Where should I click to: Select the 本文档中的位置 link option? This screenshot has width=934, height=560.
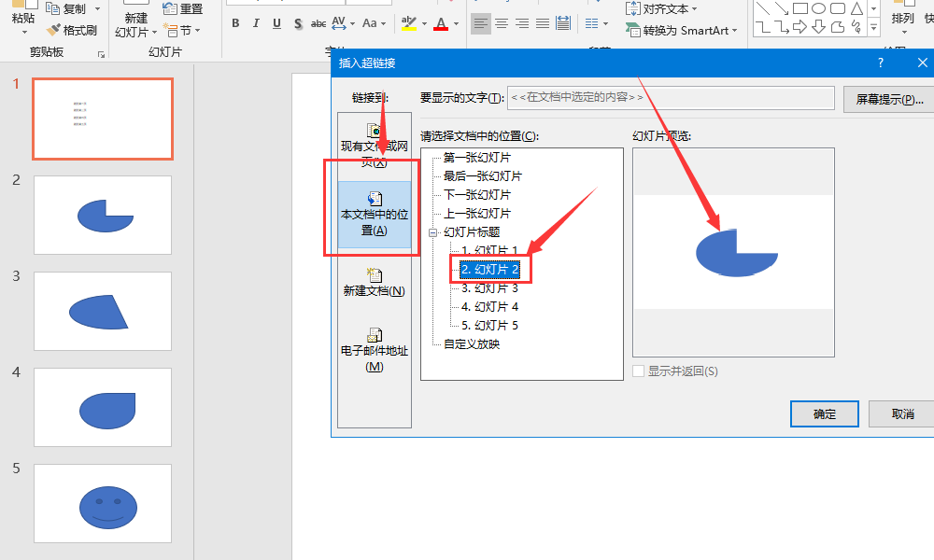[x=374, y=213]
